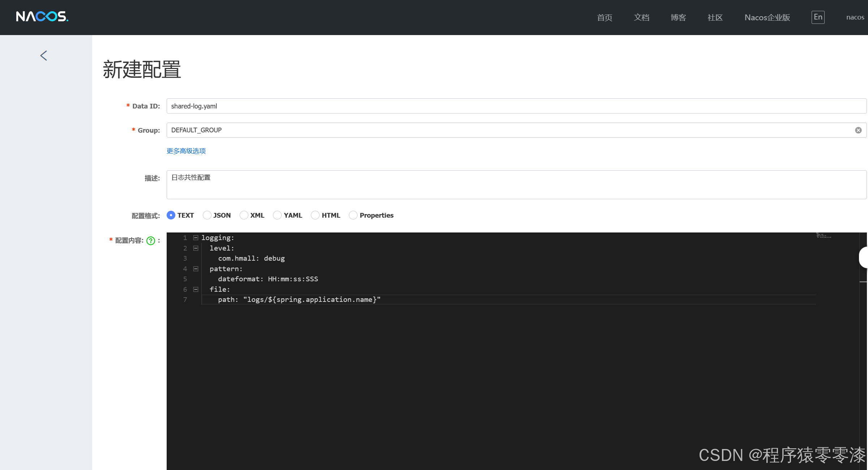Open the config content help icon

(x=151, y=241)
